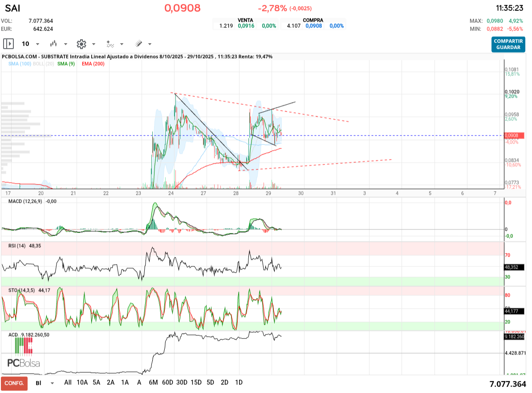Image resolution: width=532 pixels, height=393 pixels.
Task: Select the All time range
Action: click(68, 382)
